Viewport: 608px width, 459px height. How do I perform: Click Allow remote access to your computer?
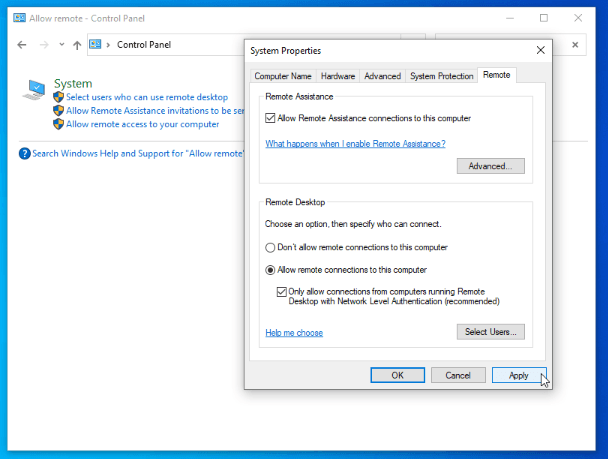[x=142, y=124]
